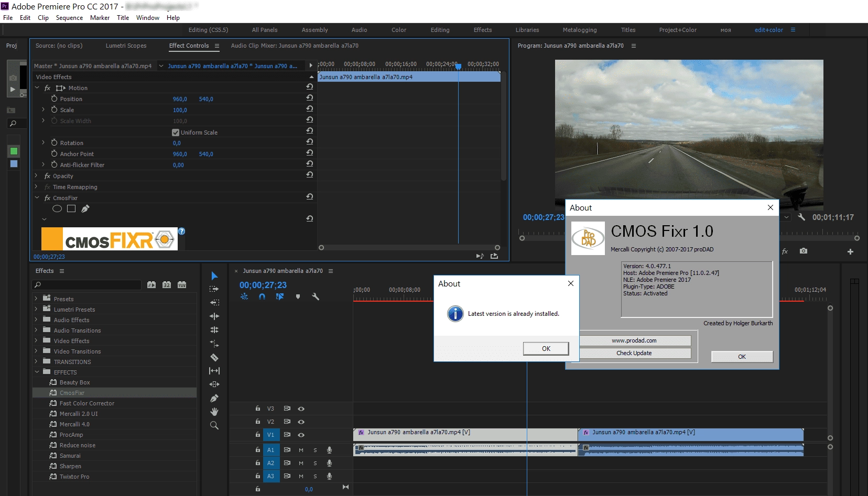Image resolution: width=868 pixels, height=496 pixels.
Task: Select the Track Select Forward tool
Action: [x=214, y=289]
